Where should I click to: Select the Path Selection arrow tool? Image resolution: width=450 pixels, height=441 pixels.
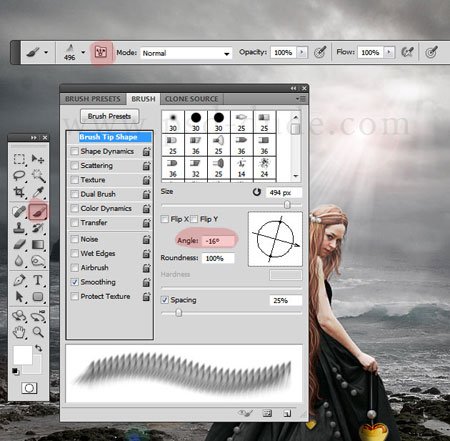coord(19,296)
